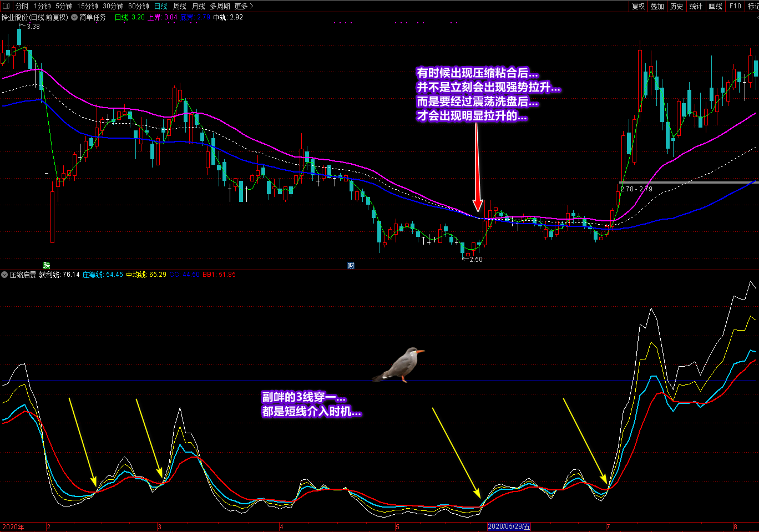The height and width of the screenshot is (532, 759).
Task: Expand the 简单任务 main chart indicator dropdown
Action: [x=74, y=17]
